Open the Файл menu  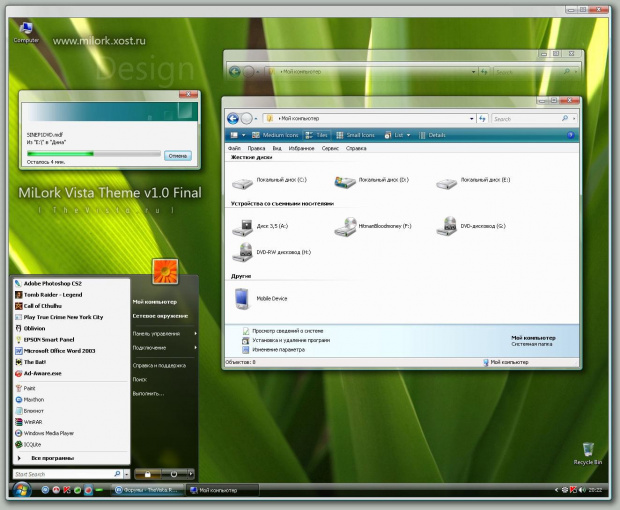point(234,148)
